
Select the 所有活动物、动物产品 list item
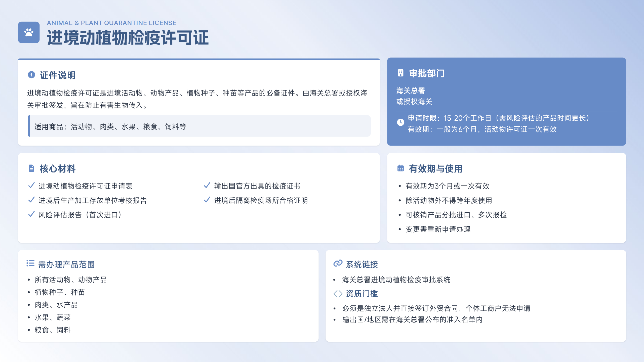point(71,280)
